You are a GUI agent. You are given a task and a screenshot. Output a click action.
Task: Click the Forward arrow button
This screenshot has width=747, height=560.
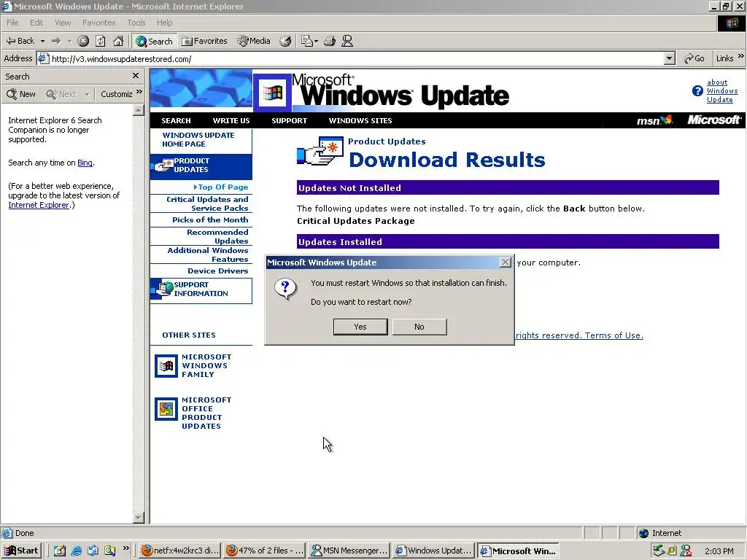(x=56, y=41)
